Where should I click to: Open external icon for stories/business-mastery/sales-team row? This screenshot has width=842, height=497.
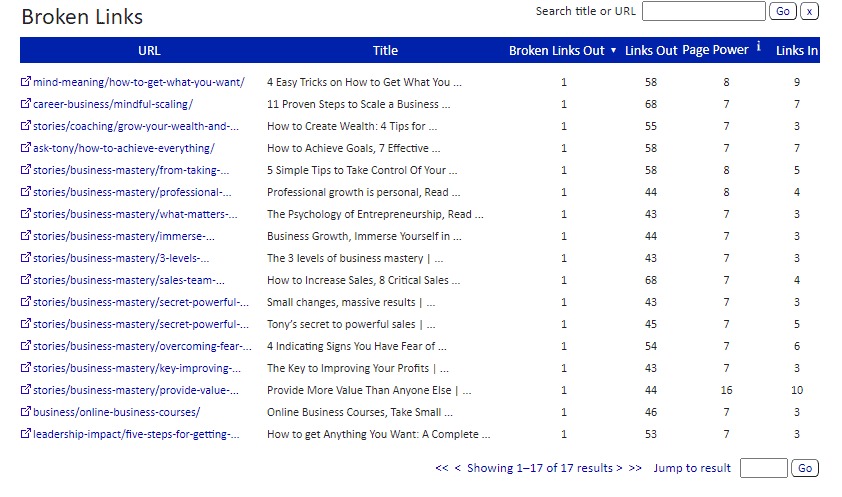tap(26, 280)
